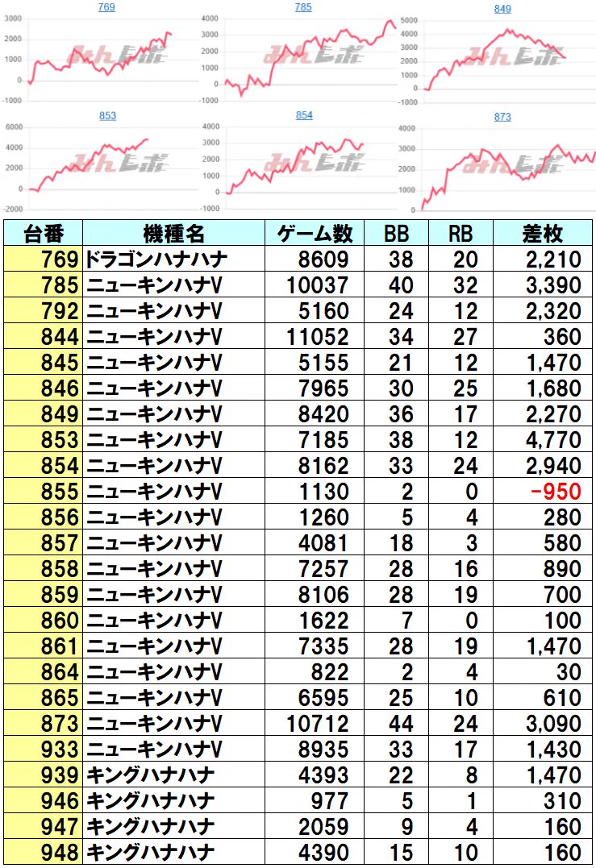Select machine number 856 cell
Viewport: 596px width, 868px height.
point(44,517)
